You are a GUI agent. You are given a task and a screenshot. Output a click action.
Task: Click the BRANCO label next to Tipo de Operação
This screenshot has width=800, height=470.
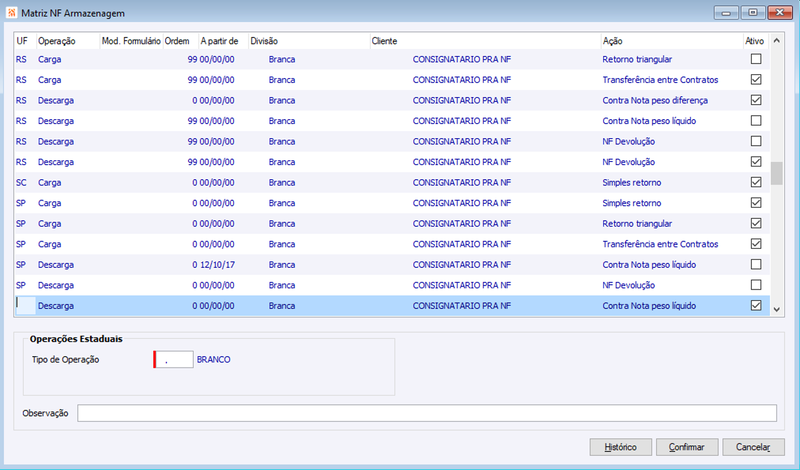pos(214,359)
